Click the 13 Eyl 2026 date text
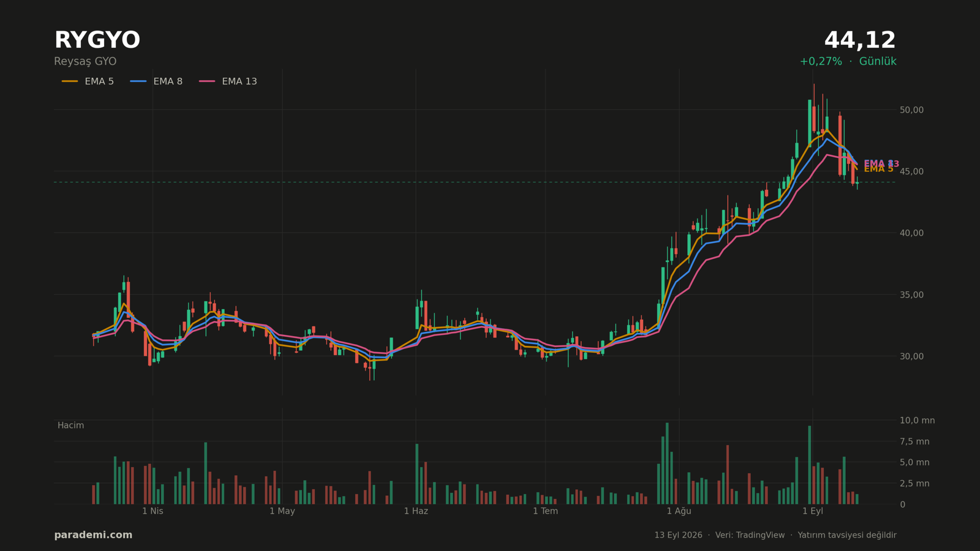The width and height of the screenshot is (980, 551). tap(678, 535)
